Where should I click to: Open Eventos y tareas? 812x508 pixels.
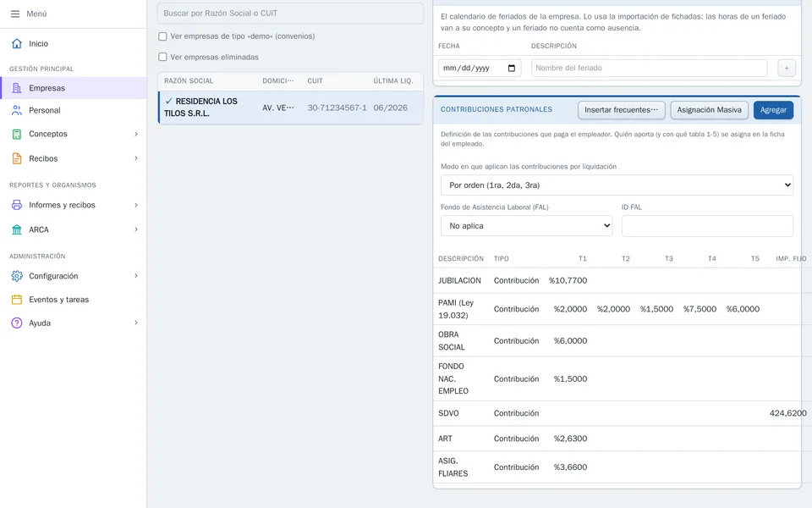point(74,300)
